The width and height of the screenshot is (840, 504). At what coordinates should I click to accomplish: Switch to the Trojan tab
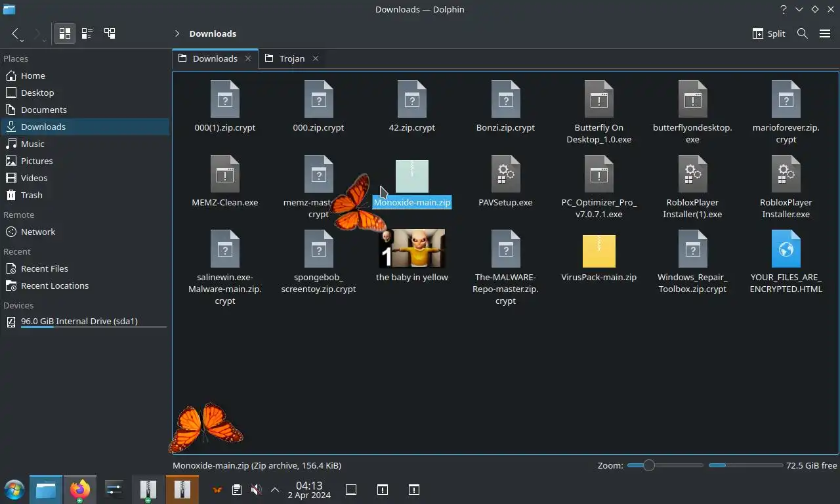coord(292,58)
